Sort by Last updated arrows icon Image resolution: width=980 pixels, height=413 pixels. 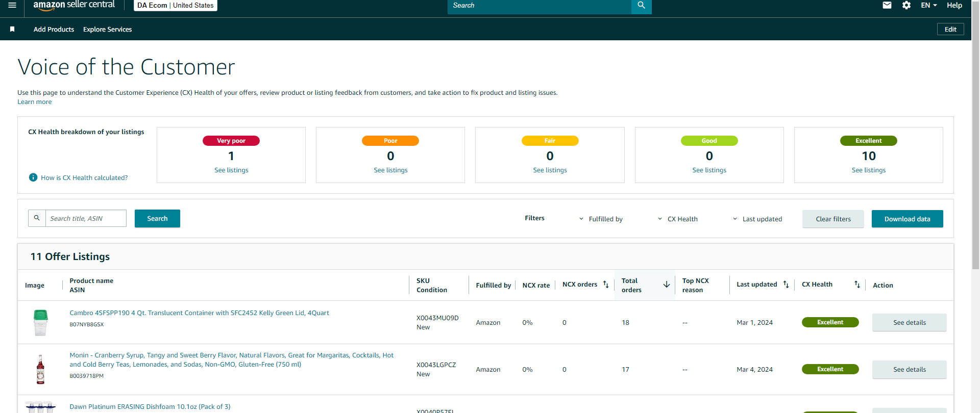pyautogui.click(x=786, y=285)
